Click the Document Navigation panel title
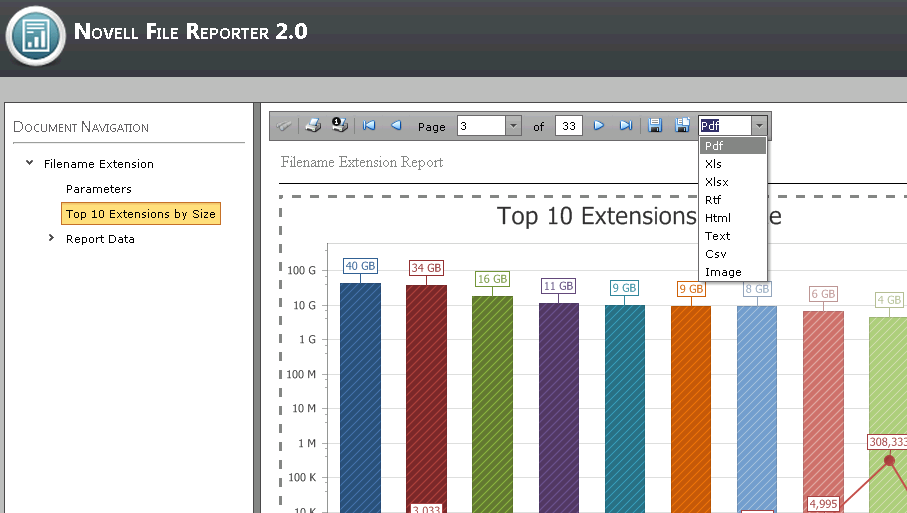907x513 pixels. (x=81, y=127)
